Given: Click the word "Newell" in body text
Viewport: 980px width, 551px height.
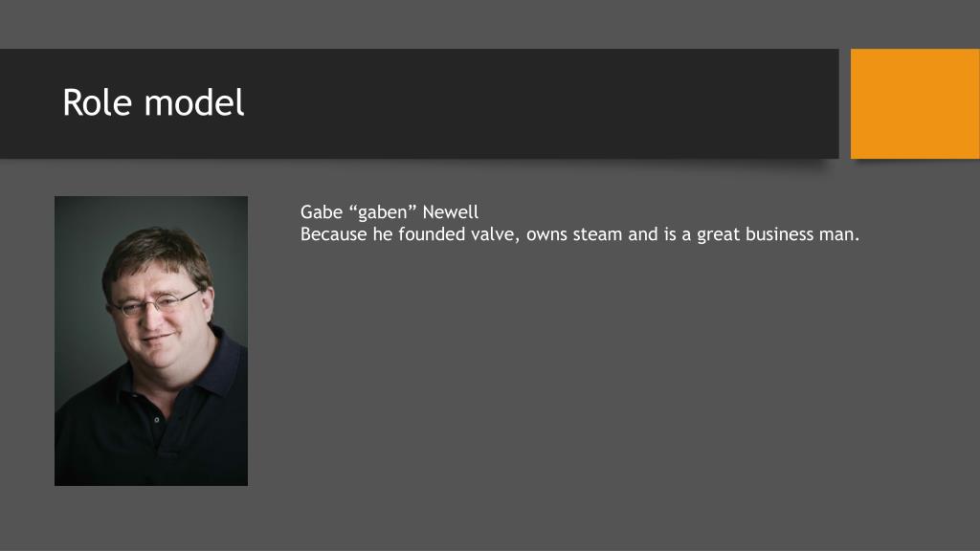Looking at the screenshot, I should (x=451, y=211).
